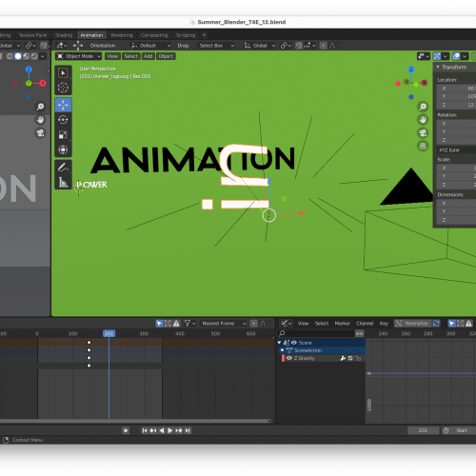Click the pan hand in left viewport
476x476 pixels.
[x=40, y=120]
